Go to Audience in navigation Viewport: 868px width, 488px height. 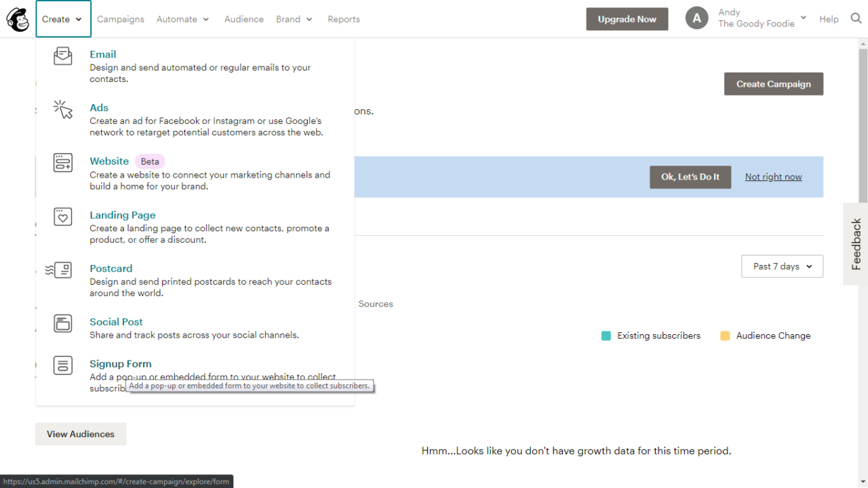coord(244,19)
